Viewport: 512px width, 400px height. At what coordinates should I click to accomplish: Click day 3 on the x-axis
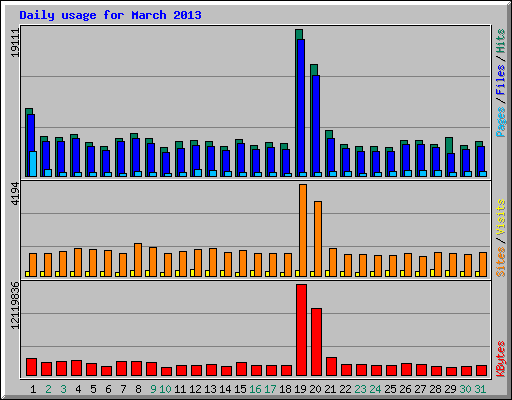(x=63, y=389)
